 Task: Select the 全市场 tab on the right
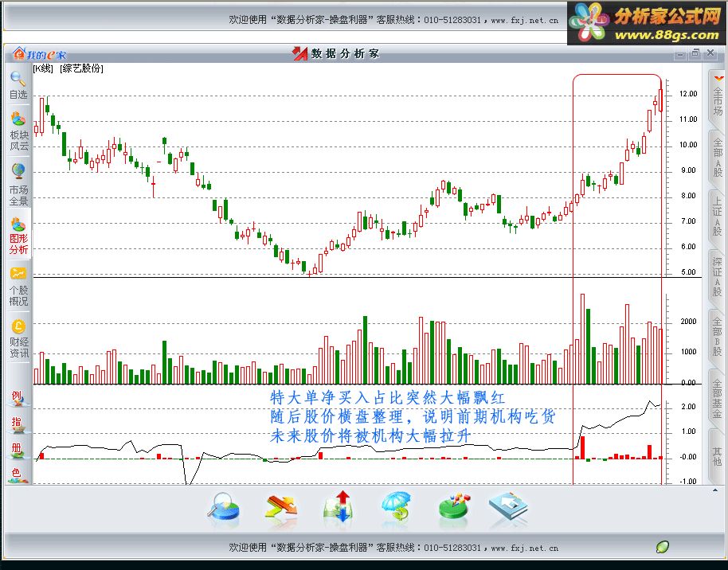718,101
